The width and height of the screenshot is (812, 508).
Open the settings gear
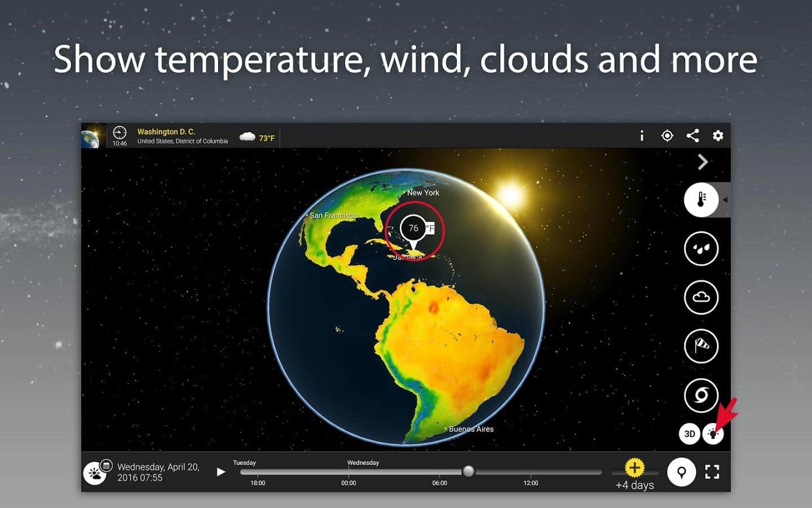pos(718,135)
